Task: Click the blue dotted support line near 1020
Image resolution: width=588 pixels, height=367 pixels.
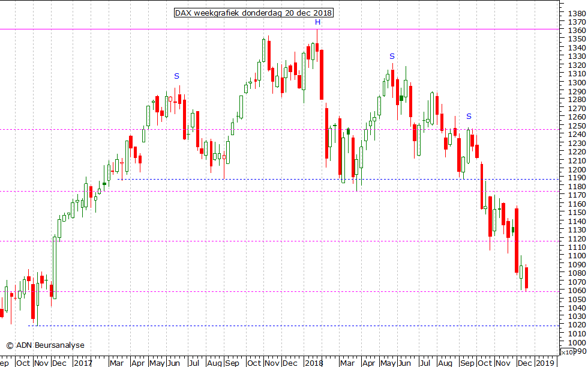Action: [x=293, y=326]
